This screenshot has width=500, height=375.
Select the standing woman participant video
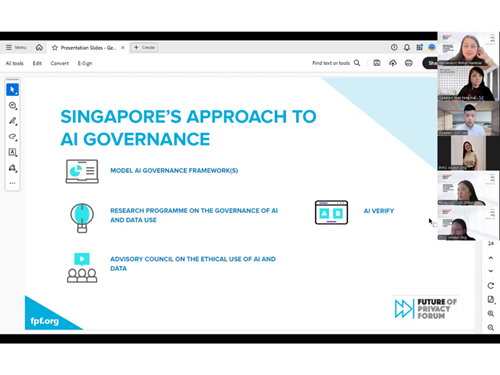click(x=468, y=153)
